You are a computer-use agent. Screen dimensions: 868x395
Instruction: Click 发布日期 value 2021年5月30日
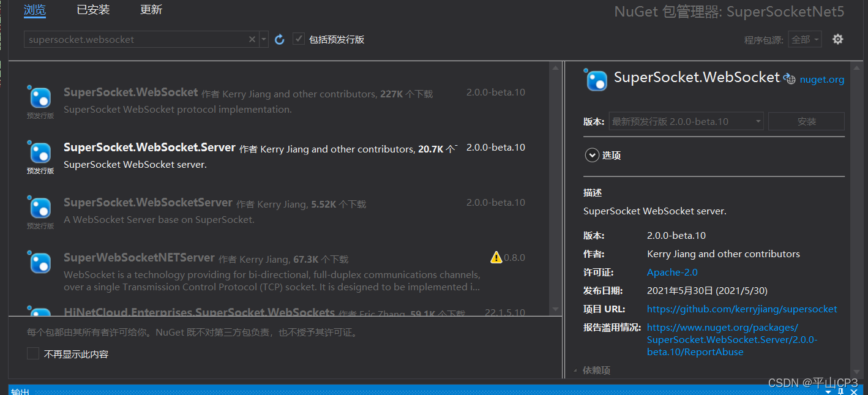point(707,291)
